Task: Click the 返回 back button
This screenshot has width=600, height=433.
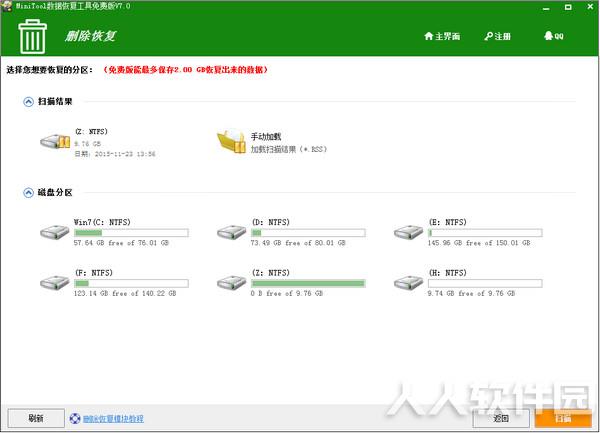Action: [x=501, y=418]
